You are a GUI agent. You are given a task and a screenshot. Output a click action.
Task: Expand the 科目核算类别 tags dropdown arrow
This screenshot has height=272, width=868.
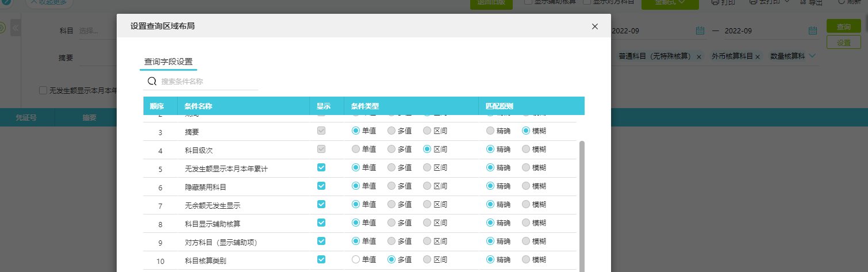pyautogui.click(x=812, y=56)
